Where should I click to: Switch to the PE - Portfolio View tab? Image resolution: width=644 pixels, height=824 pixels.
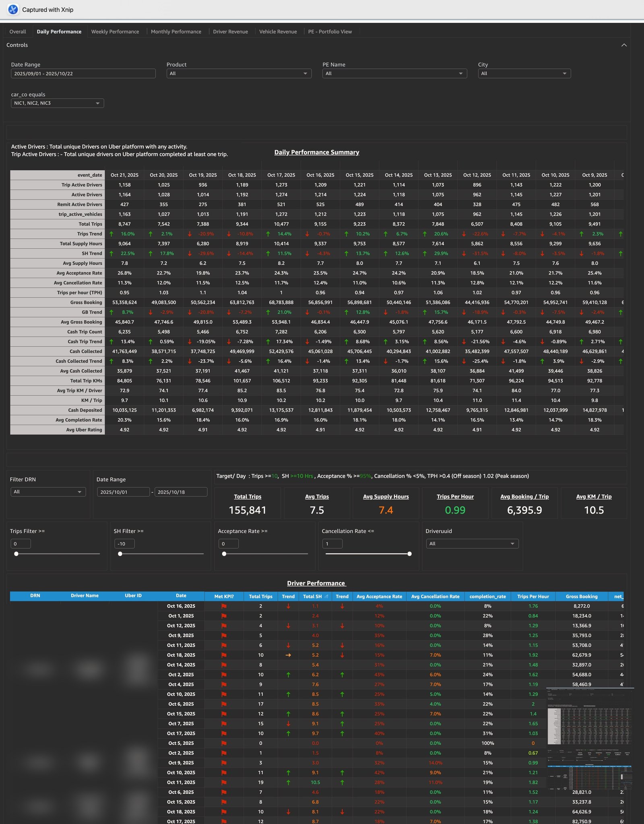330,31
